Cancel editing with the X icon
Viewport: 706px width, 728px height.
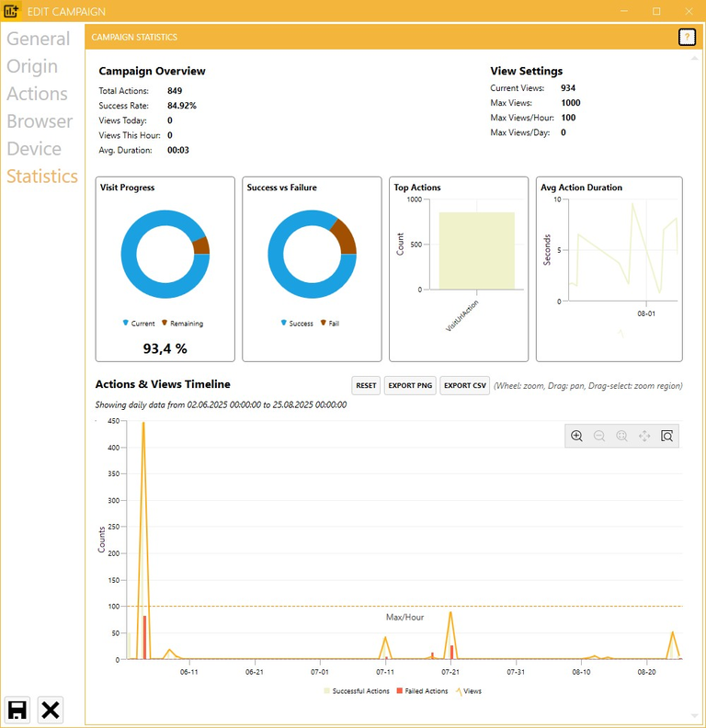coord(51,709)
